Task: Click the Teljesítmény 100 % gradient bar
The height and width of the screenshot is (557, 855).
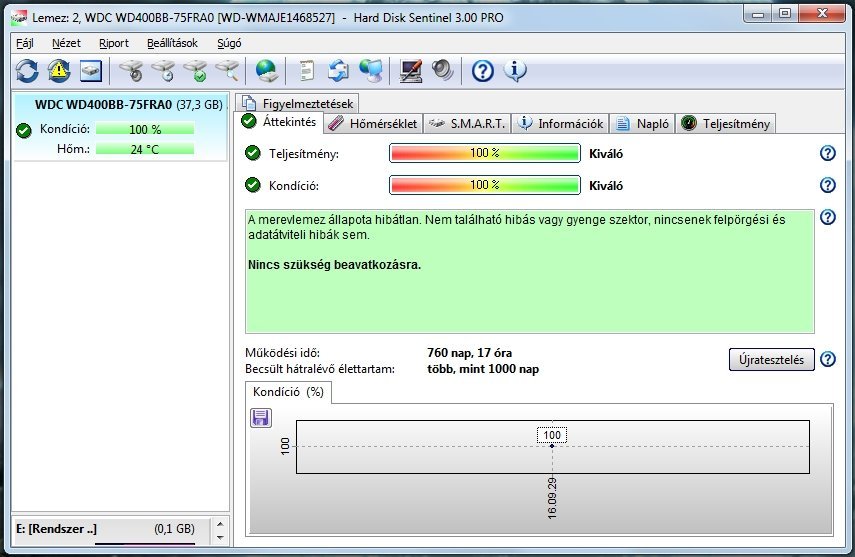Action: (485, 153)
